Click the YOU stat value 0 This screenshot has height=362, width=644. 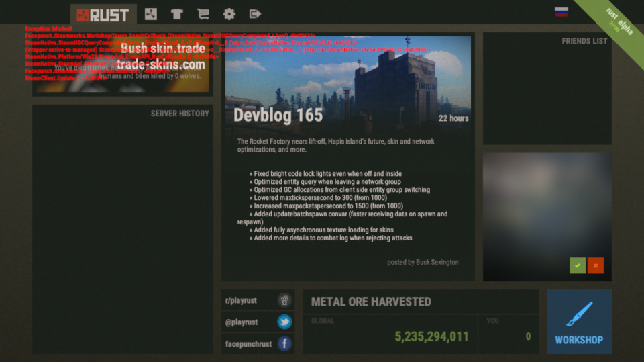pos(528,336)
